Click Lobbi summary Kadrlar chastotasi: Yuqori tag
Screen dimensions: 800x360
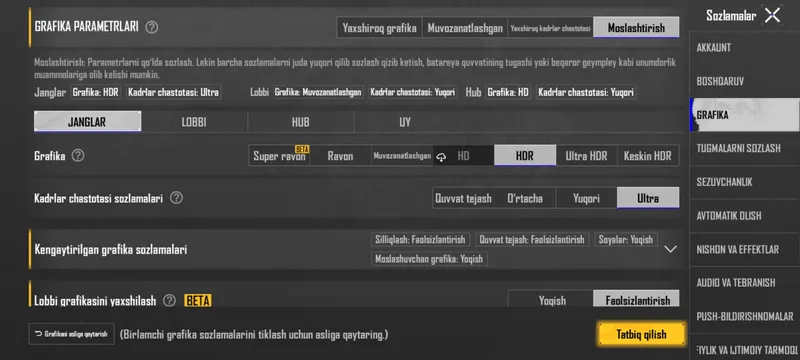tap(413, 92)
